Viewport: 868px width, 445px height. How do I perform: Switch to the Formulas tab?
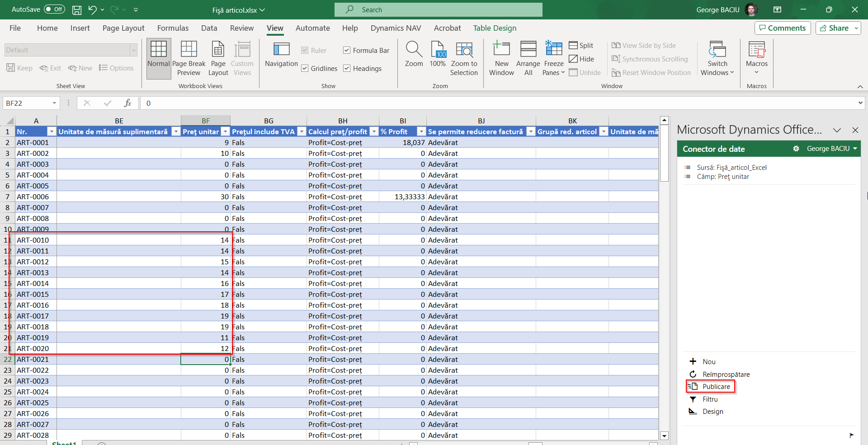coord(173,28)
